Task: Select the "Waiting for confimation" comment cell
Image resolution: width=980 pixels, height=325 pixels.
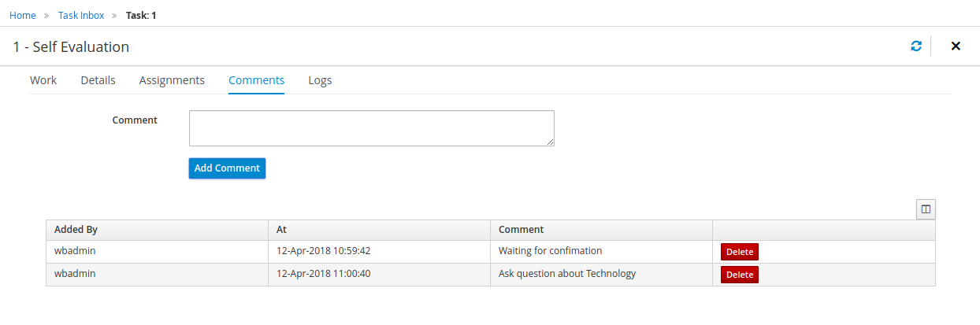Action: [550, 251]
